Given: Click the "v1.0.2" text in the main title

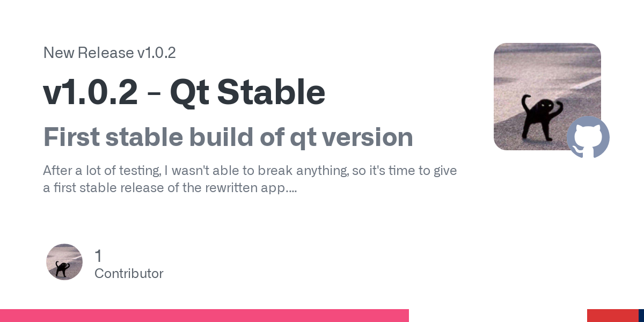Looking at the screenshot, I should [x=91, y=92].
